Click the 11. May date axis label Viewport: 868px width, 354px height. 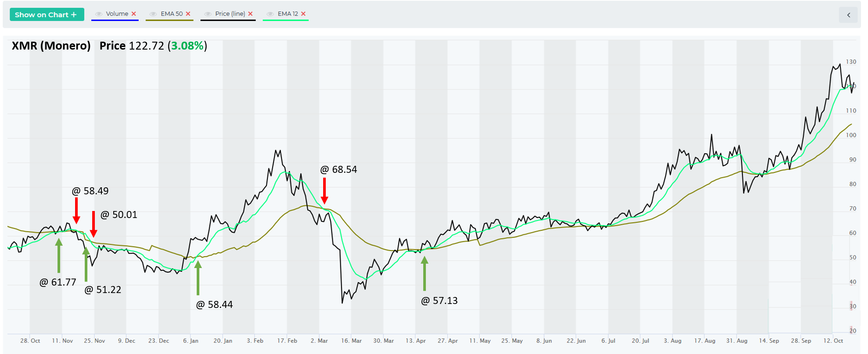[x=480, y=341]
